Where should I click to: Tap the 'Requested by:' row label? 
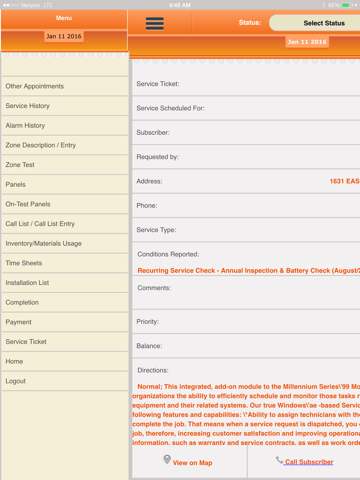pyautogui.click(x=158, y=157)
